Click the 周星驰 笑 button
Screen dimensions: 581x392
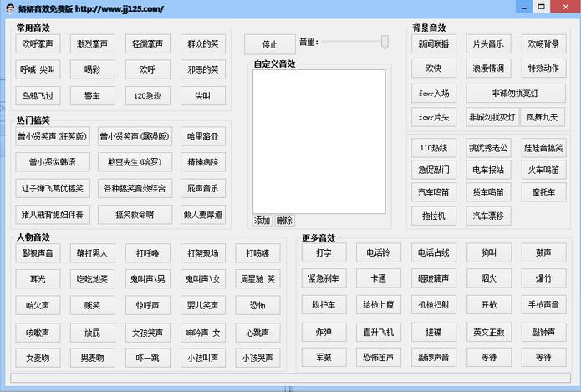tap(258, 279)
